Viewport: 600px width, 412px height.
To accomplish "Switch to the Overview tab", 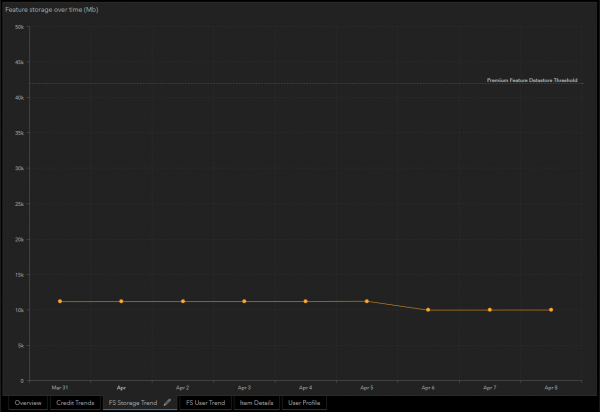I will [x=28, y=403].
